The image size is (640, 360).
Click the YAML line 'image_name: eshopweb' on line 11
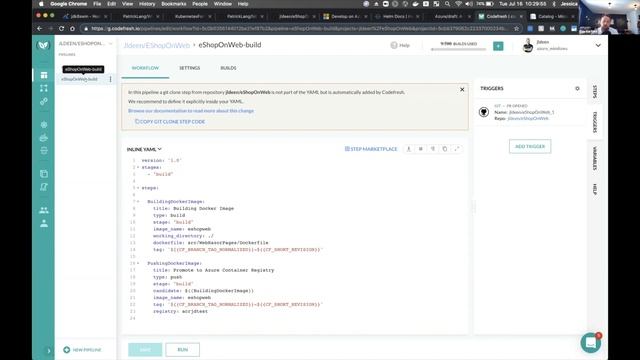click(182, 229)
